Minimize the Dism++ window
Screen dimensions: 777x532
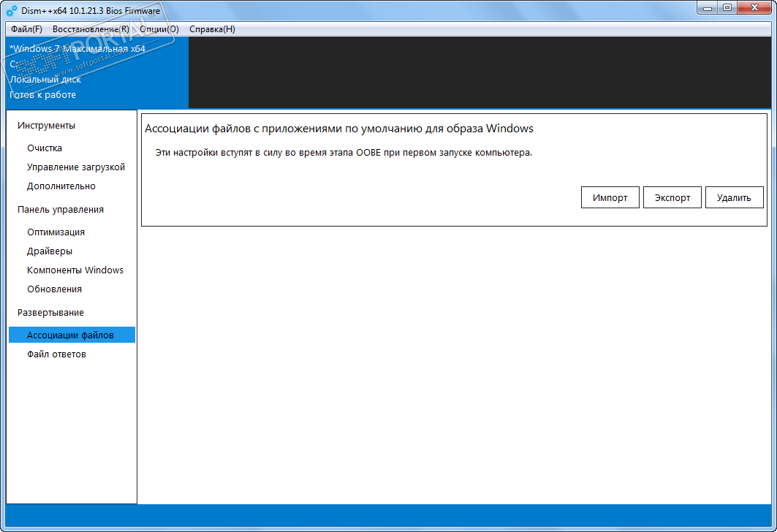point(707,8)
